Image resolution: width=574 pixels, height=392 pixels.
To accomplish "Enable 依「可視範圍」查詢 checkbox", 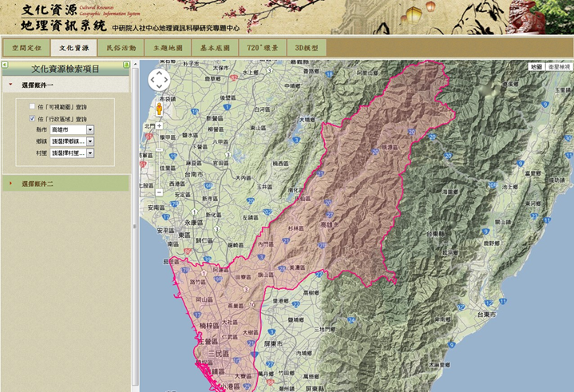I will pos(32,106).
